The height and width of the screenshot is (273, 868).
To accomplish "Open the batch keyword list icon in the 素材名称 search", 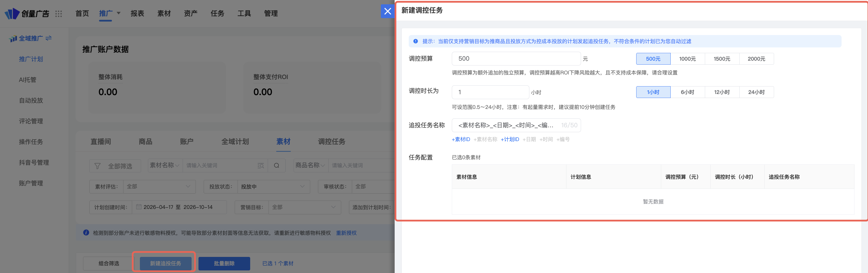I will point(261,166).
